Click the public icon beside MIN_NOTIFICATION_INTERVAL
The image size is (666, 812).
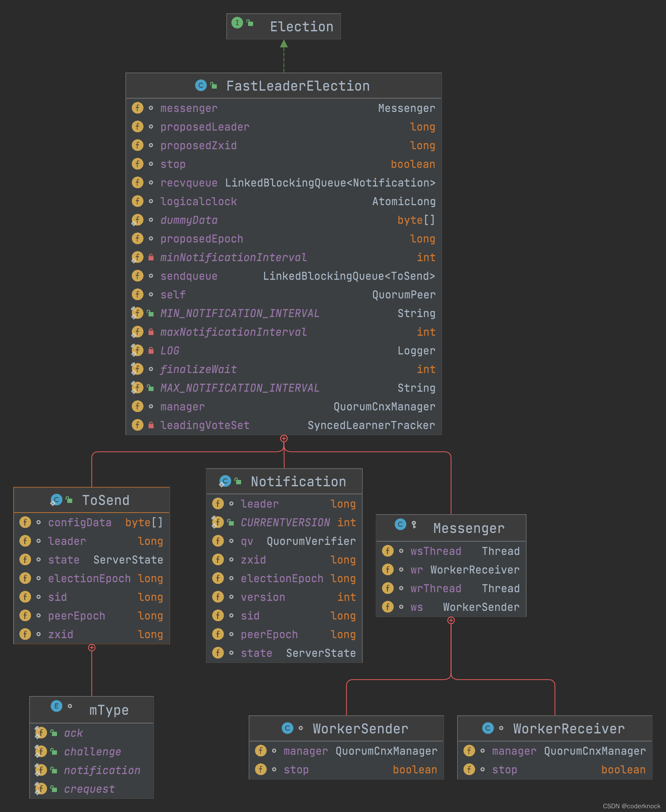click(x=151, y=313)
